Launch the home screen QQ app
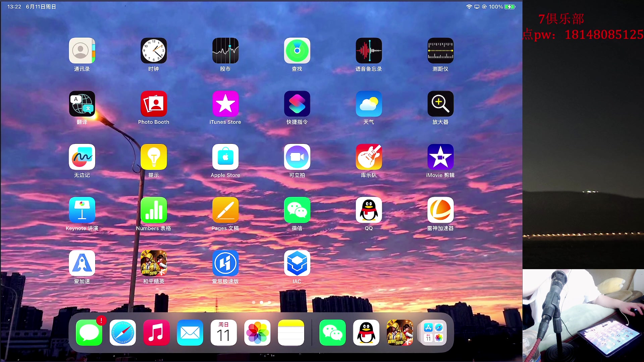This screenshot has height=362, width=644. pyautogui.click(x=369, y=210)
